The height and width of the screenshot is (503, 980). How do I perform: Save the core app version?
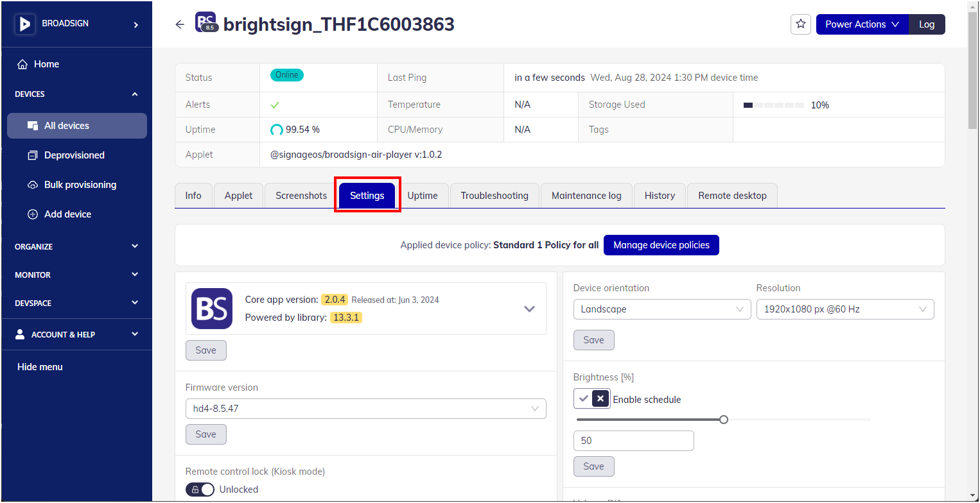click(206, 350)
